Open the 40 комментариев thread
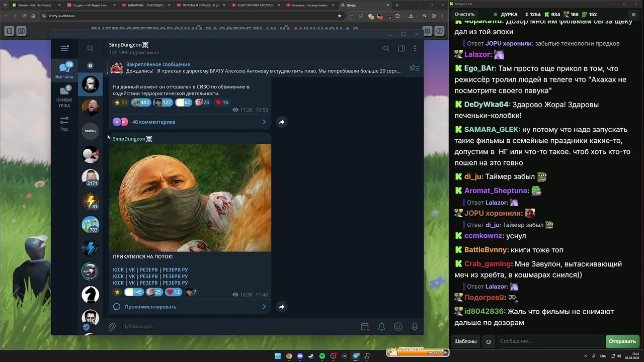The width and height of the screenshot is (644, 362). [190, 122]
